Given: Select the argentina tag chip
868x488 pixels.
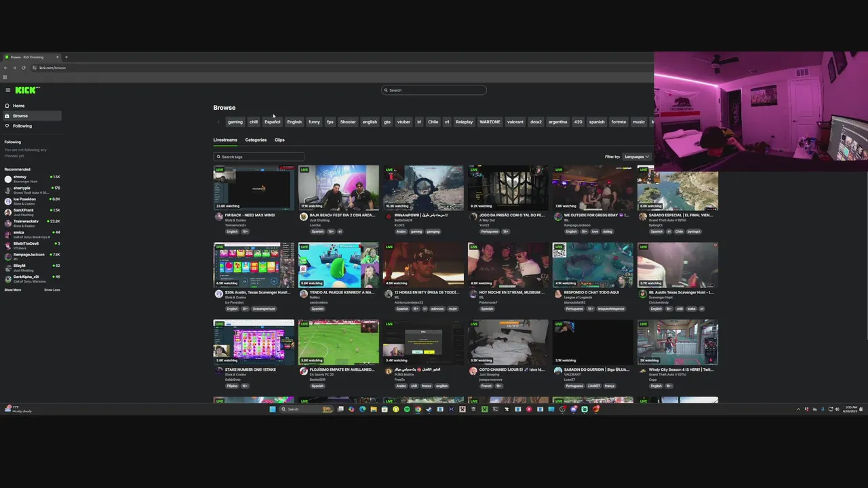Looking at the screenshot, I should pyautogui.click(x=557, y=122).
